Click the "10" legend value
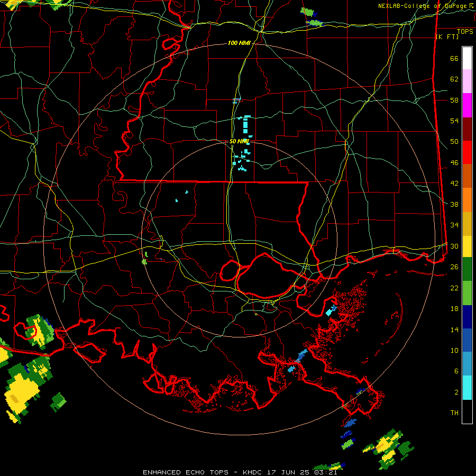The width and height of the screenshot is (476, 476). click(x=454, y=351)
